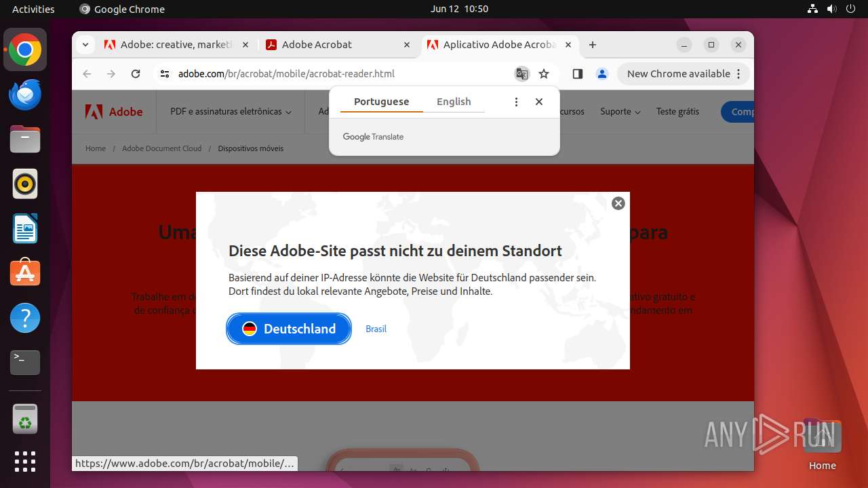This screenshot has width=868, height=488.
Task: Click the address bar URL field
Action: click(339, 74)
